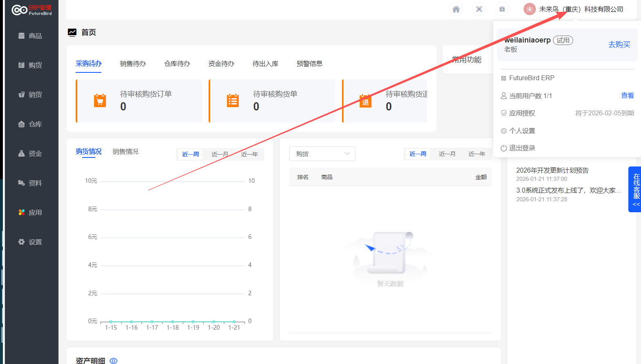Image resolution: width=641 pixels, height=364 pixels.
Task: Open the 应用 sidebar section
Action: pos(31,213)
